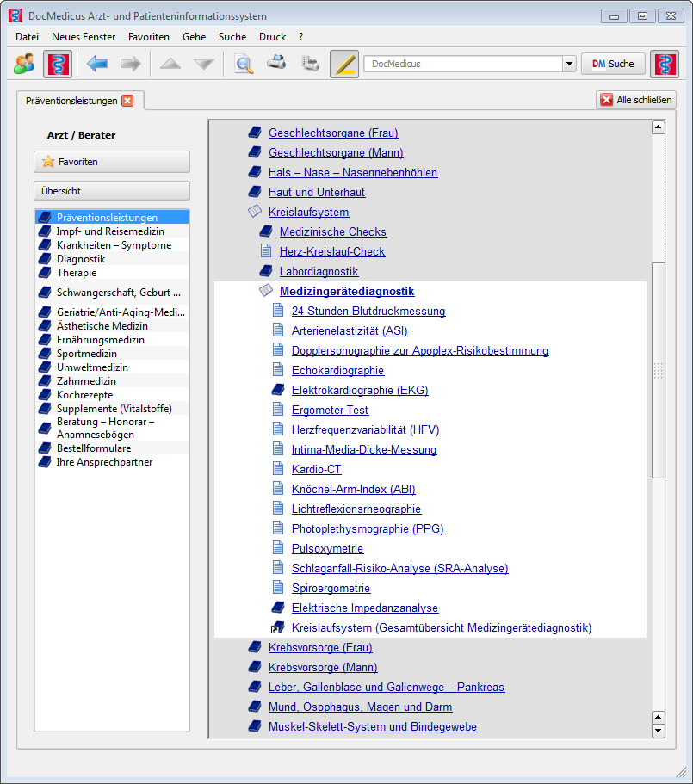Open the DocMedicus search dropdown arrow
The image size is (693, 784).
pyautogui.click(x=569, y=64)
